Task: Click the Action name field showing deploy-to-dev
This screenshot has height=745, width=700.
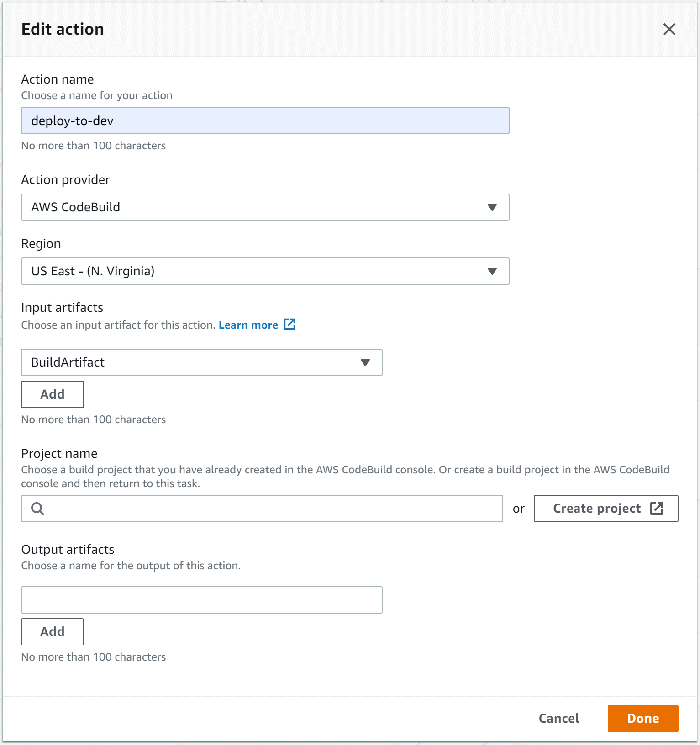Action: (x=265, y=121)
